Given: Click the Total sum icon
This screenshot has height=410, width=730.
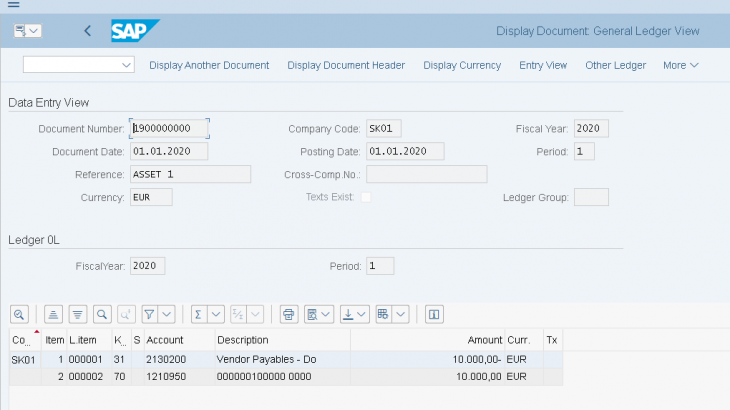Looking at the screenshot, I should click(199, 315).
